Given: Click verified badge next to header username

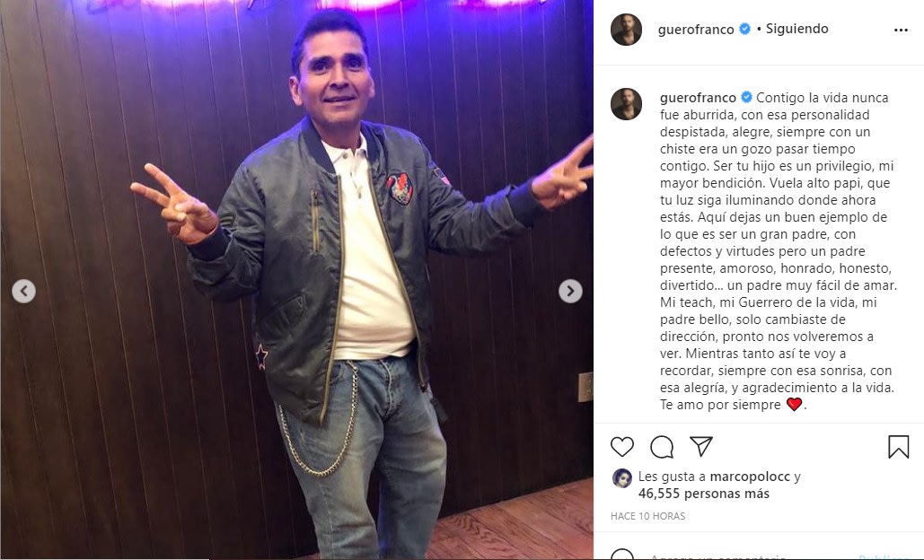Looking at the screenshot, I should 744,29.
